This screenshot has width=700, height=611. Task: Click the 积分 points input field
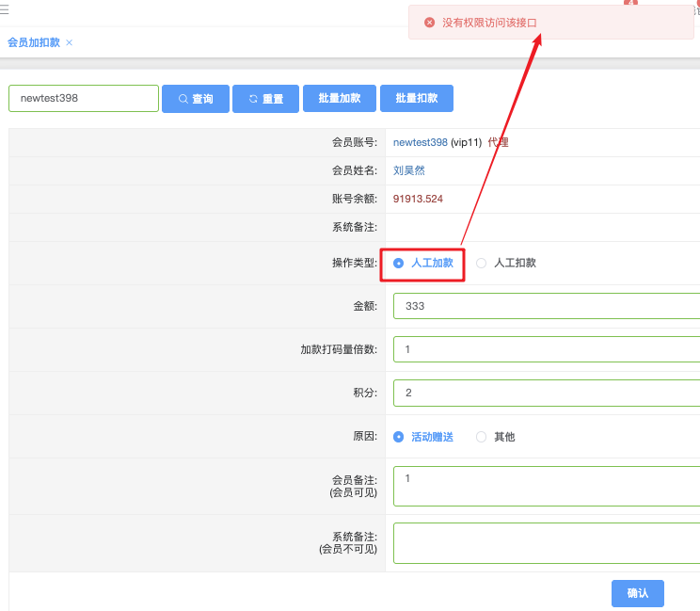coord(546,393)
